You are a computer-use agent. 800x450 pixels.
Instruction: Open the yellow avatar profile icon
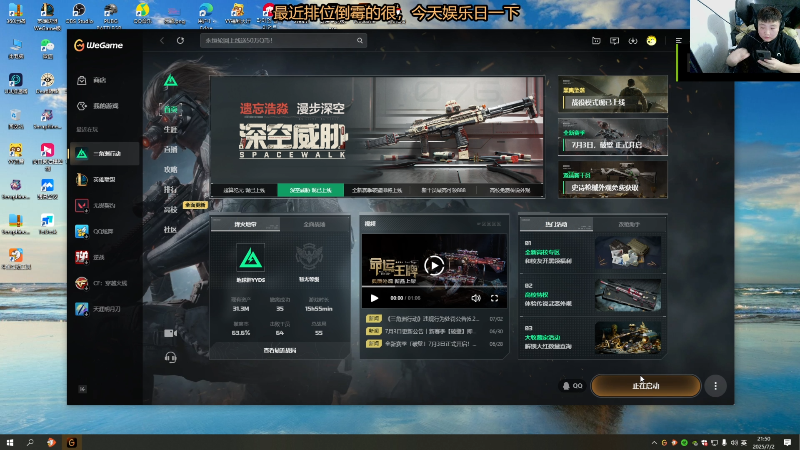(651, 40)
